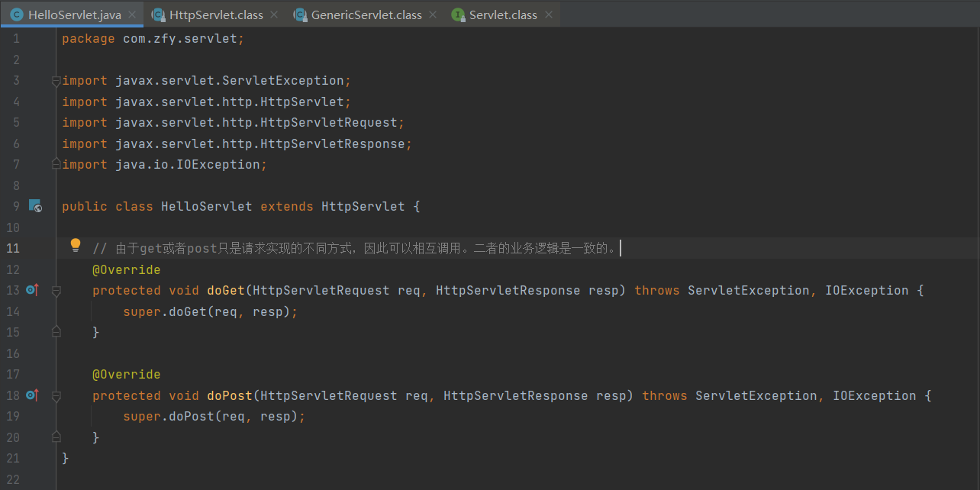
Task: Click the yellow light bulb intention icon
Action: (x=76, y=245)
